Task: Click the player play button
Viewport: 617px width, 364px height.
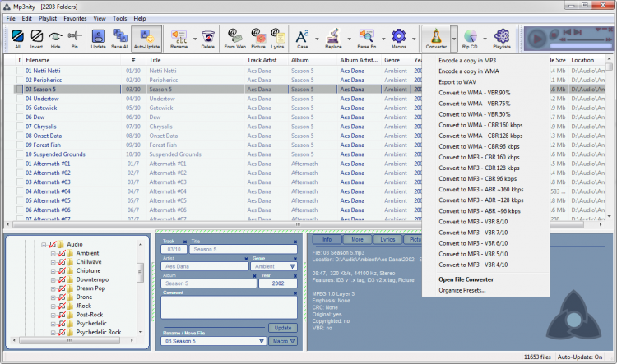Action: [536, 39]
